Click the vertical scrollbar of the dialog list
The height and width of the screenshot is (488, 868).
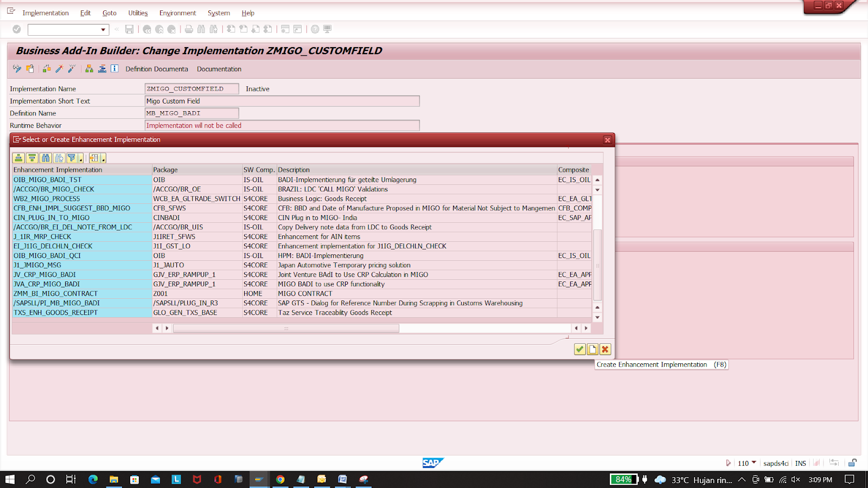pos(597,265)
